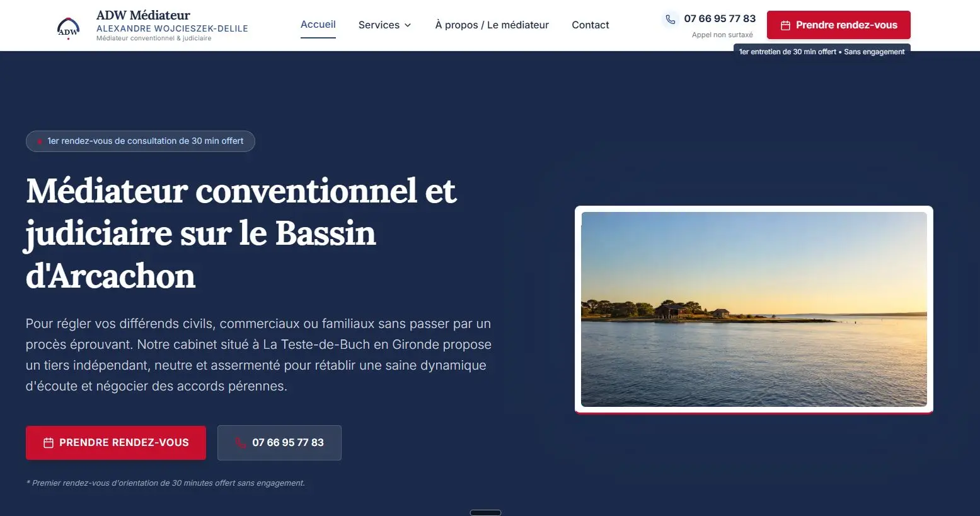Click the red phone icon in hero phone button

[x=241, y=443]
